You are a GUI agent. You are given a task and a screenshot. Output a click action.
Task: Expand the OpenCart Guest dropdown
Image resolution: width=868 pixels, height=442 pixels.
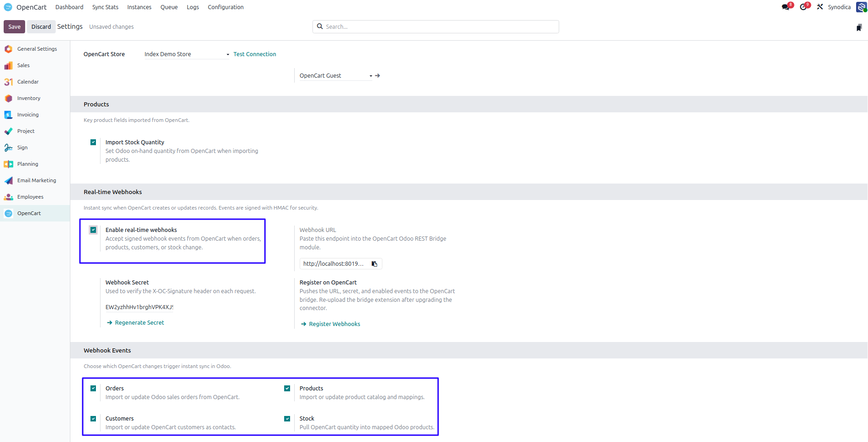336,76
